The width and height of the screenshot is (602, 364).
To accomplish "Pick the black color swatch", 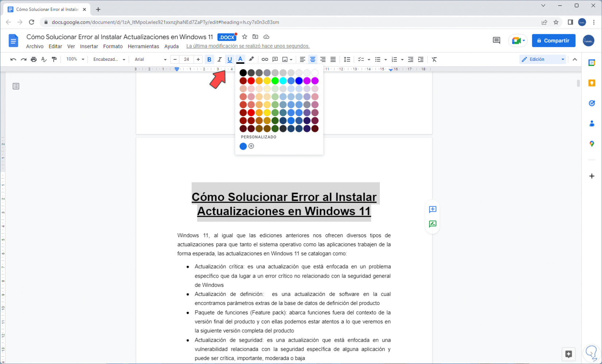I will pos(243,73).
